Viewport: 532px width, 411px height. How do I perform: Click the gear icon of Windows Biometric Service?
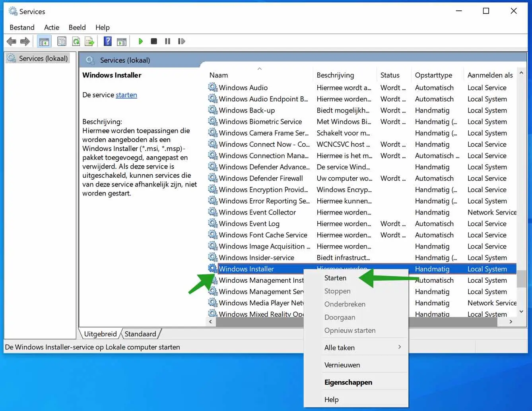(213, 121)
